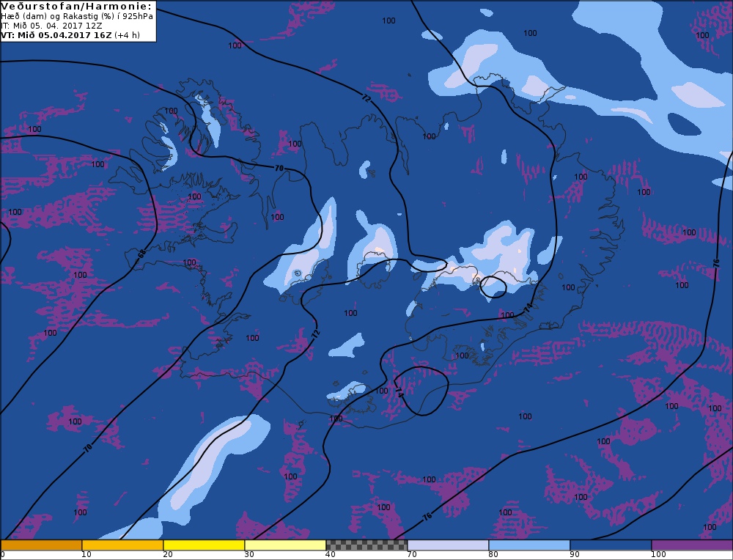Click the purple 100 legend swatch

692,545
